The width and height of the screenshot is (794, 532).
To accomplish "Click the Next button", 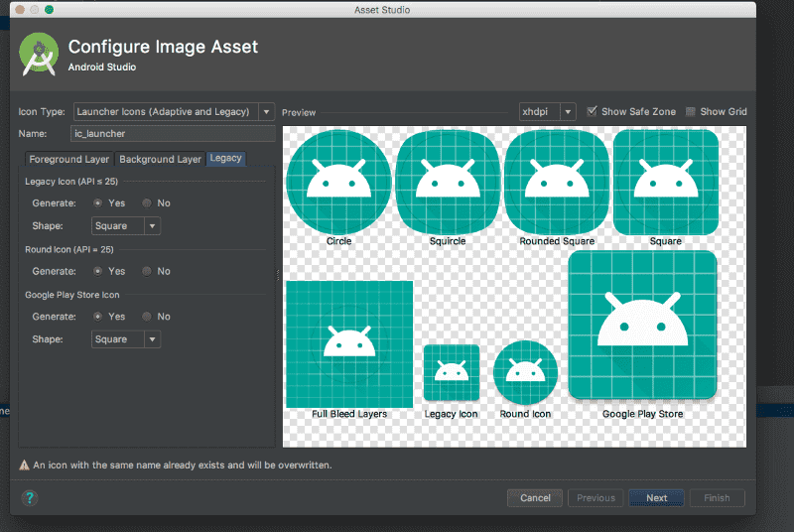I will pyautogui.click(x=656, y=498).
